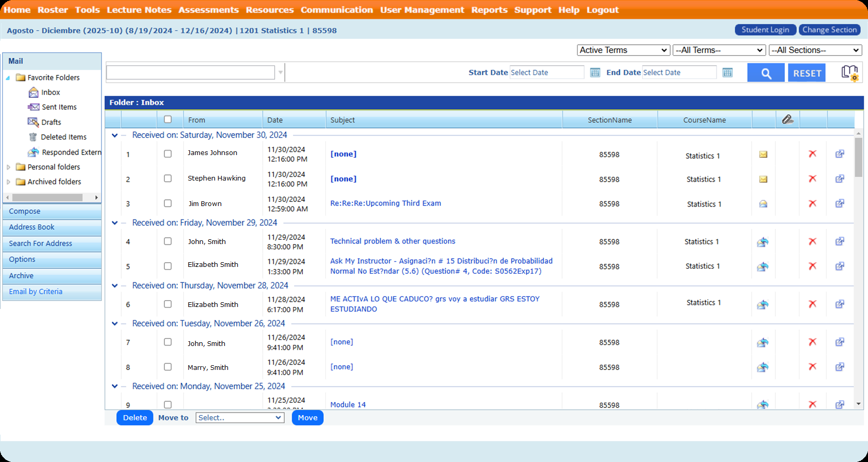
Task: Click the envelope icon for Stephen Hawking's message
Action: [x=763, y=179]
